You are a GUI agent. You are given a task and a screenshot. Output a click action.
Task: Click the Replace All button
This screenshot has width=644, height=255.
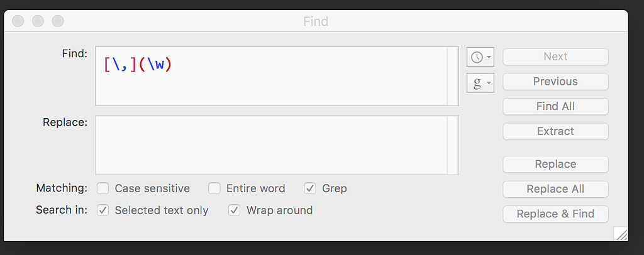pos(555,189)
